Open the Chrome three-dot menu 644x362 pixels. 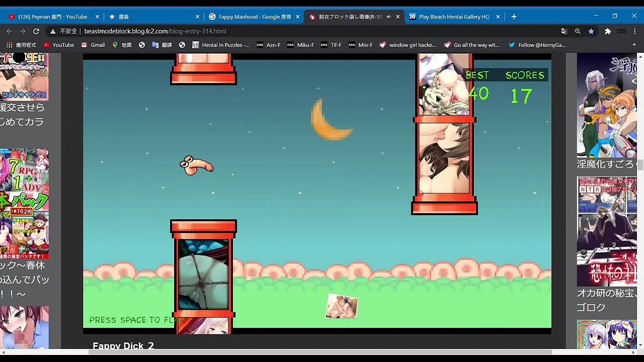tap(635, 31)
